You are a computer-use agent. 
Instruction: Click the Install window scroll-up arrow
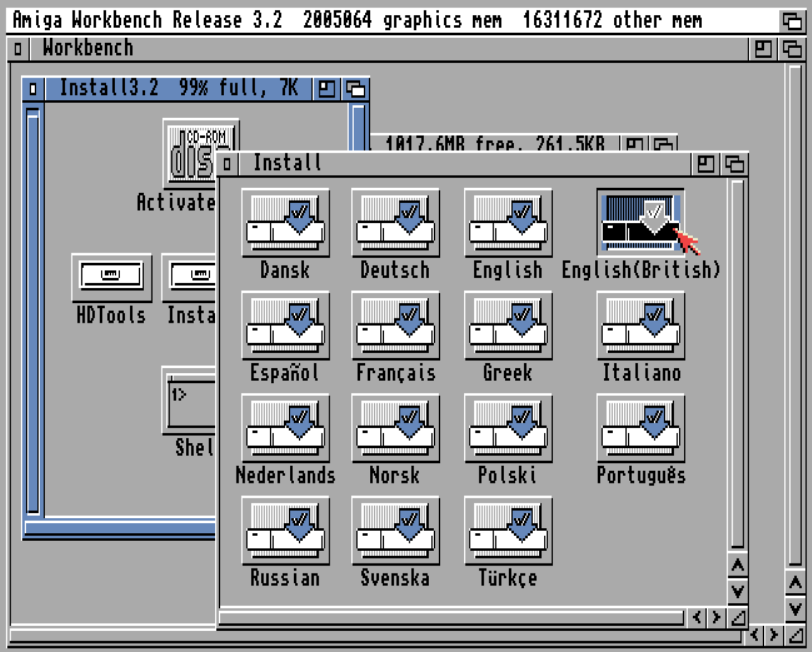(x=737, y=565)
